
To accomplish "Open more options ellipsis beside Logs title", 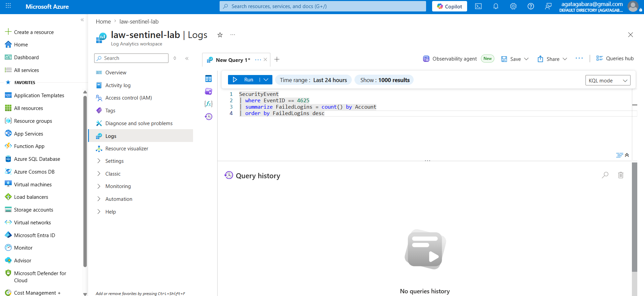I will (233, 35).
